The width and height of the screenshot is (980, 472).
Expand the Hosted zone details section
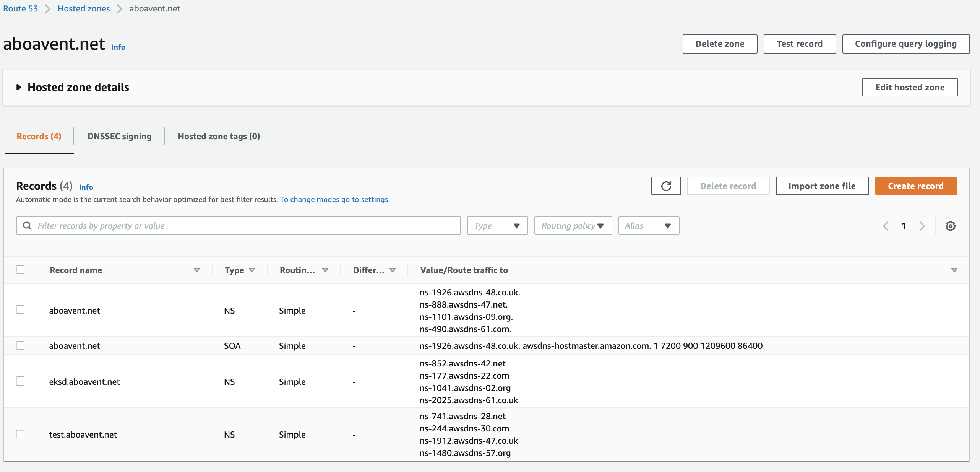(x=19, y=87)
